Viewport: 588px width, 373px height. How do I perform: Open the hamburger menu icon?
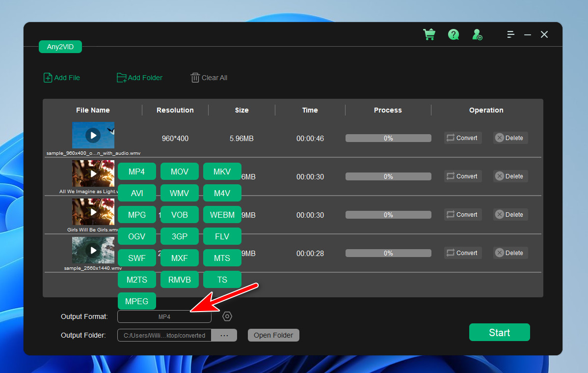510,34
